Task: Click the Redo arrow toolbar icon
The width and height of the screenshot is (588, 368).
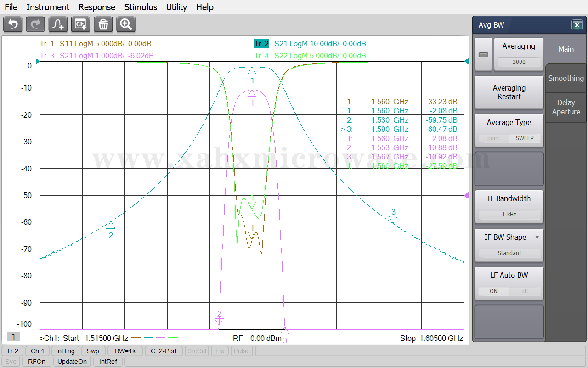Action: click(35, 24)
